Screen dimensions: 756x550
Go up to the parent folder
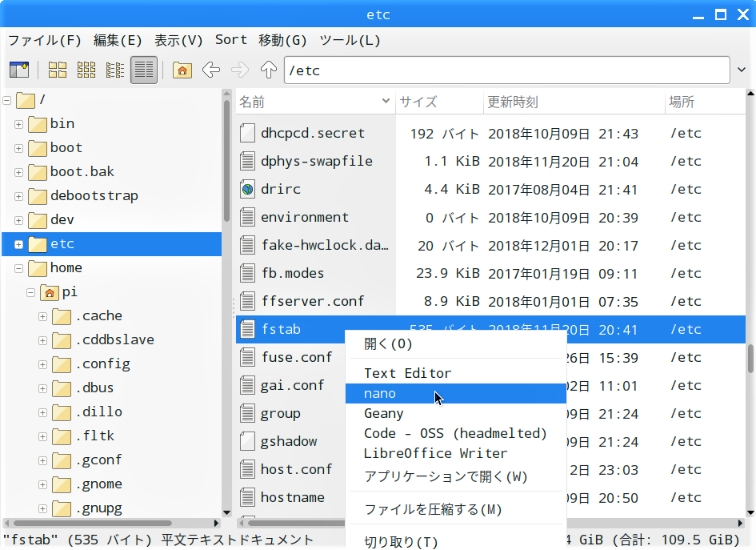[x=269, y=70]
